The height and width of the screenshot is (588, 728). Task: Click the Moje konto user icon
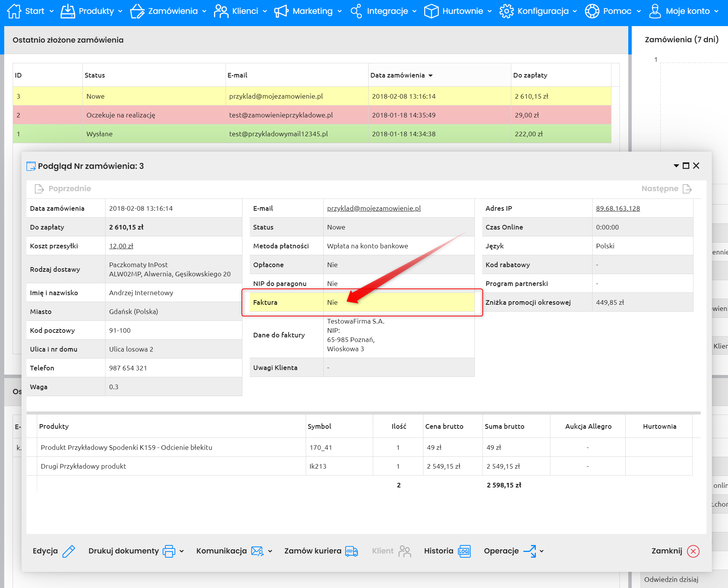655,11
